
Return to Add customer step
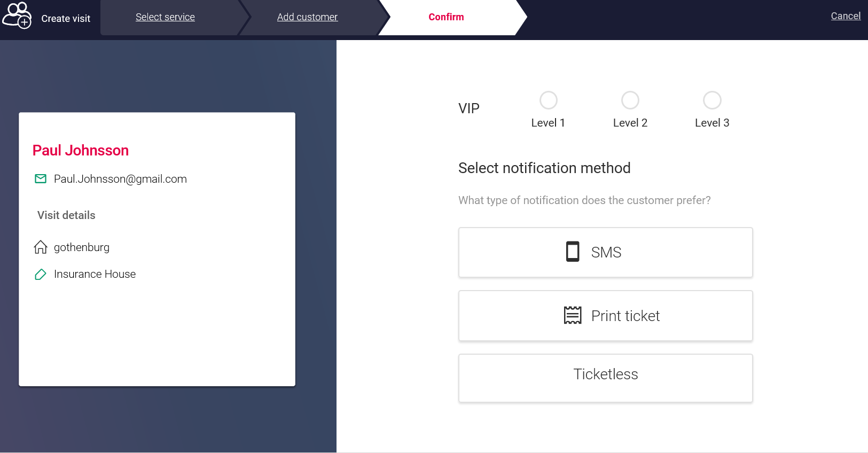click(307, 17)
